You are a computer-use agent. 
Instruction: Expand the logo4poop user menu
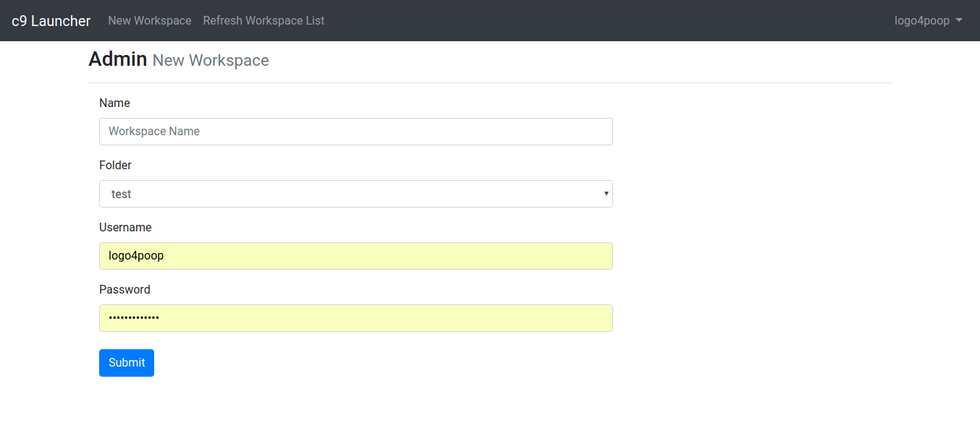[x=929, y=20]
